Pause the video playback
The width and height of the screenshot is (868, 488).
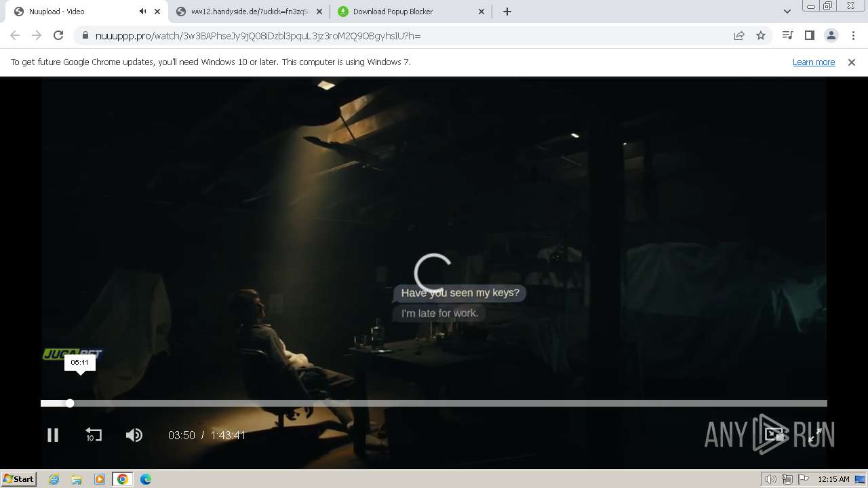[53, 435]
